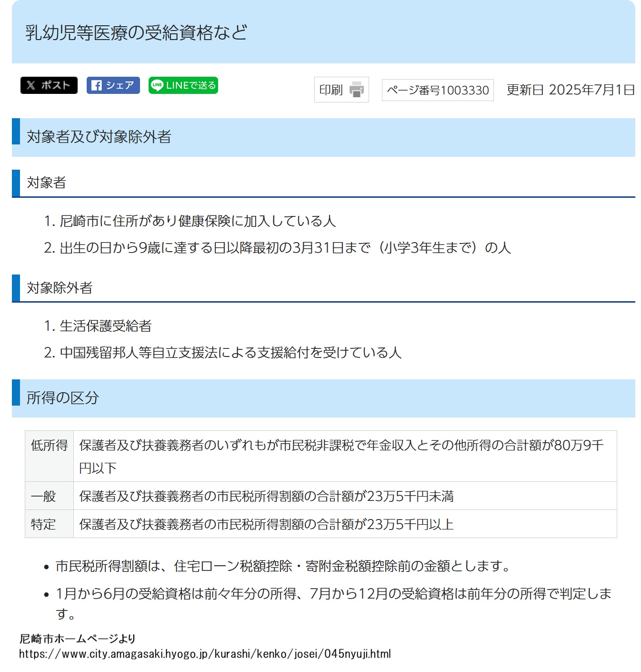
Task: Click the X ポスト share button
Action: click(x=49, y=85)
